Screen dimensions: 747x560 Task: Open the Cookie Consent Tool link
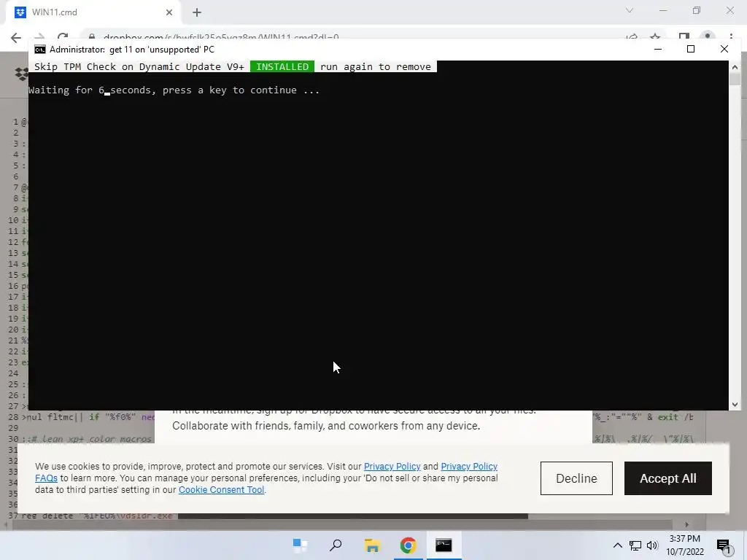222,489
